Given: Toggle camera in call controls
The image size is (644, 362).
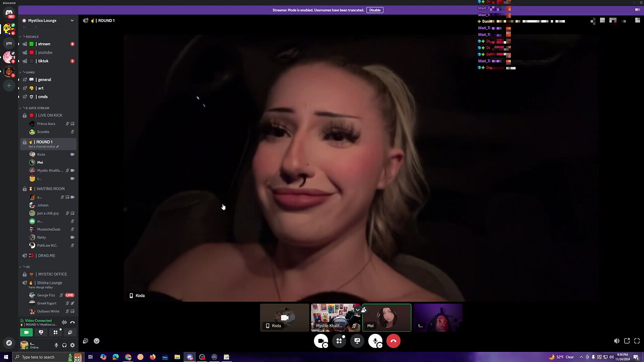Looking at the screenshot, I should [x=320, y=341].
